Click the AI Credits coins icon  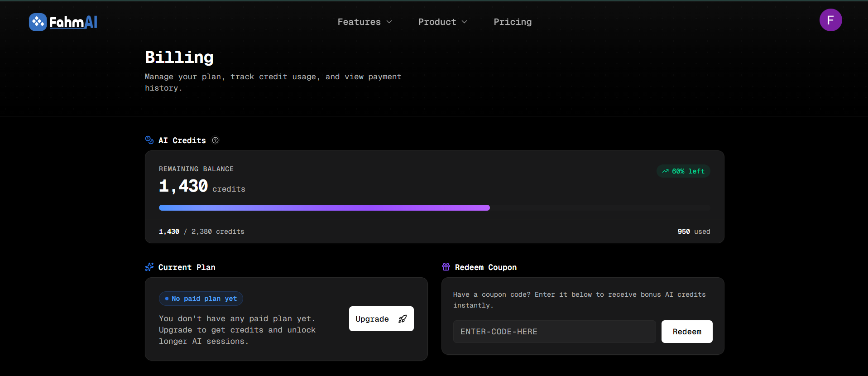pos(149,140)
